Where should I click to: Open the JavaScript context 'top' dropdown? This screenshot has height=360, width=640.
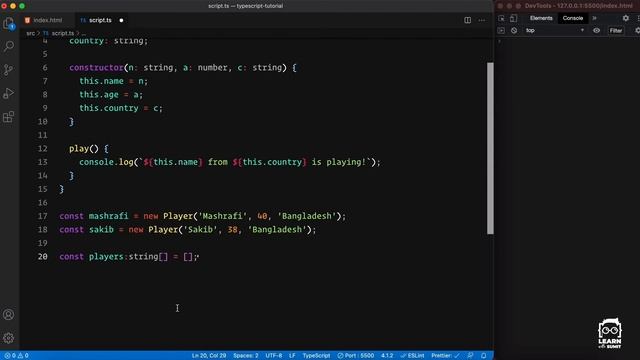(x=555, y=31)
